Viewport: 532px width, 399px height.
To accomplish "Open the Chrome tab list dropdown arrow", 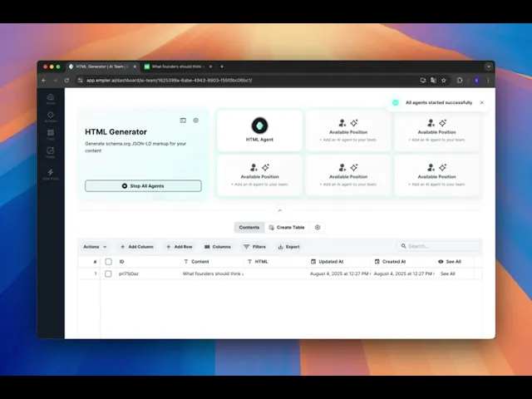I will pyautogui.click(x=489, y=66).
